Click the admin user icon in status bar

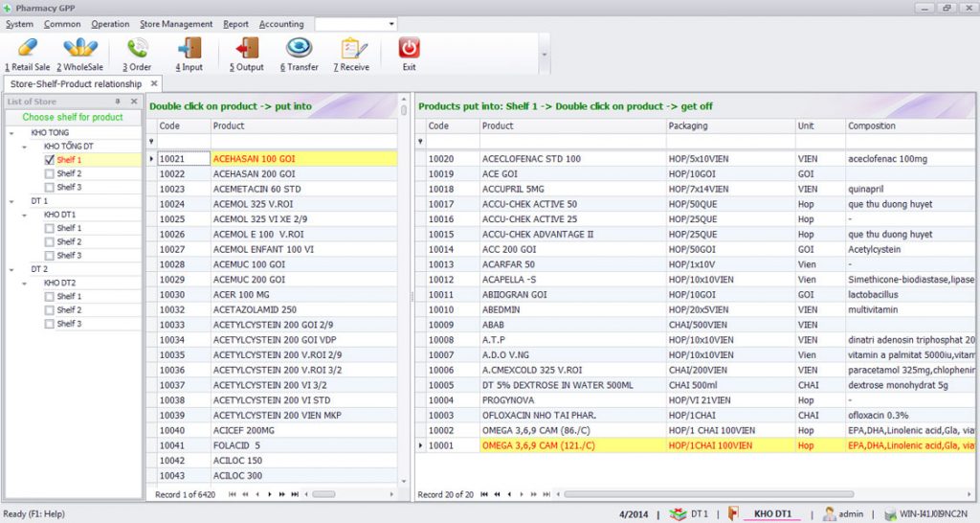[x=830, y=514]
